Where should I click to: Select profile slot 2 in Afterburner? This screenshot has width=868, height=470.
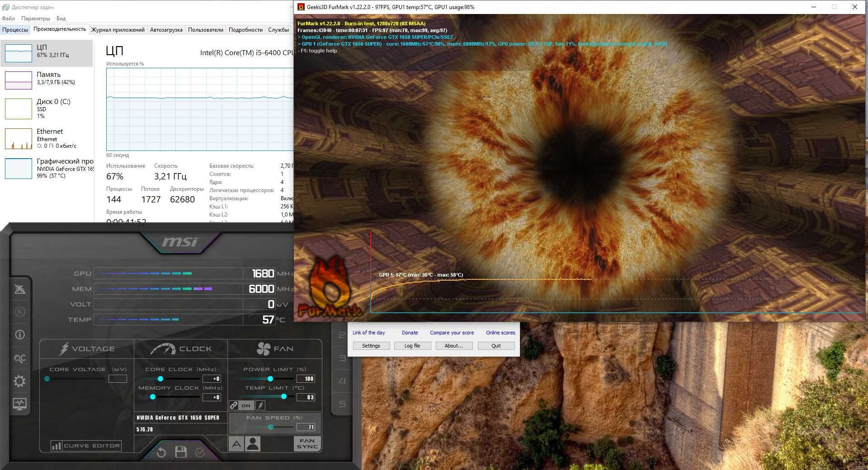[x=342, y=335]
